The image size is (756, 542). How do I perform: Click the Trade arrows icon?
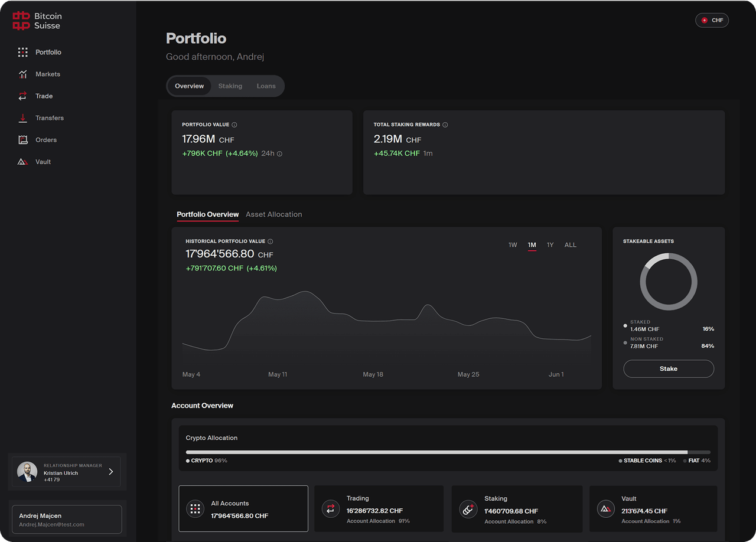tap(23, 96)
